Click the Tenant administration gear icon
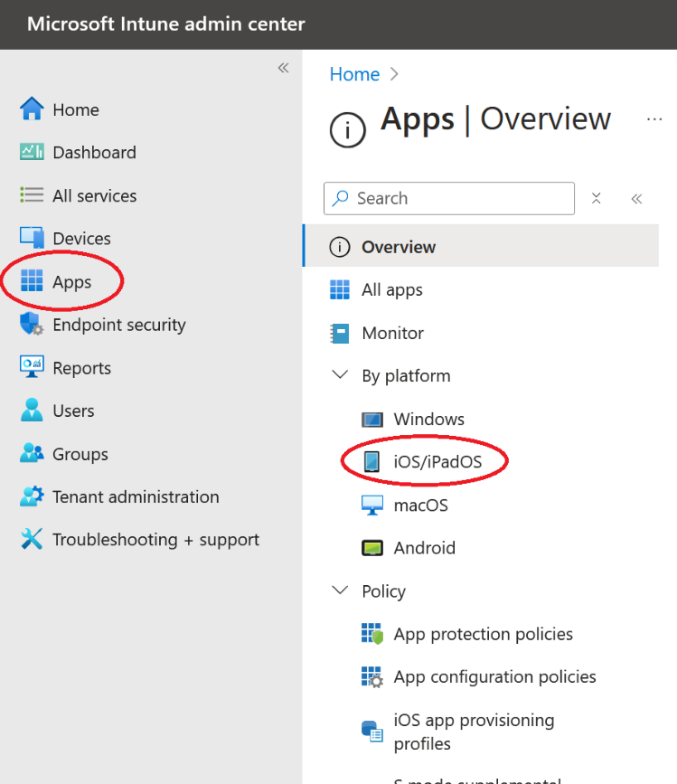Screen dimensions: 677x784 (x=32, y=496)
